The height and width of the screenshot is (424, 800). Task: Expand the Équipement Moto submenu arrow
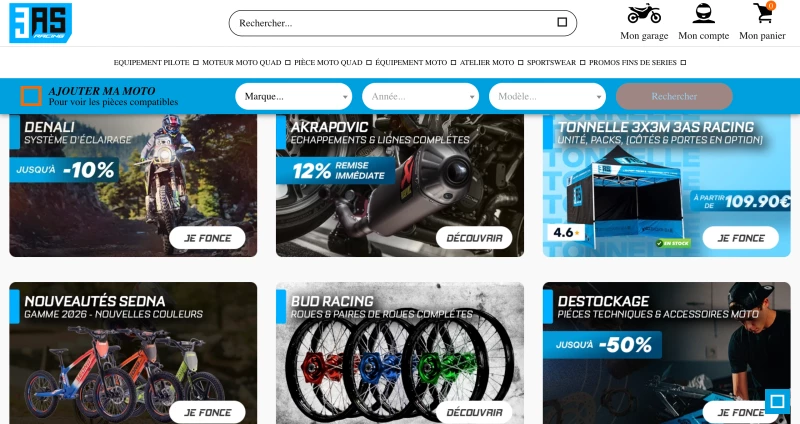click(x=454, y=63)
